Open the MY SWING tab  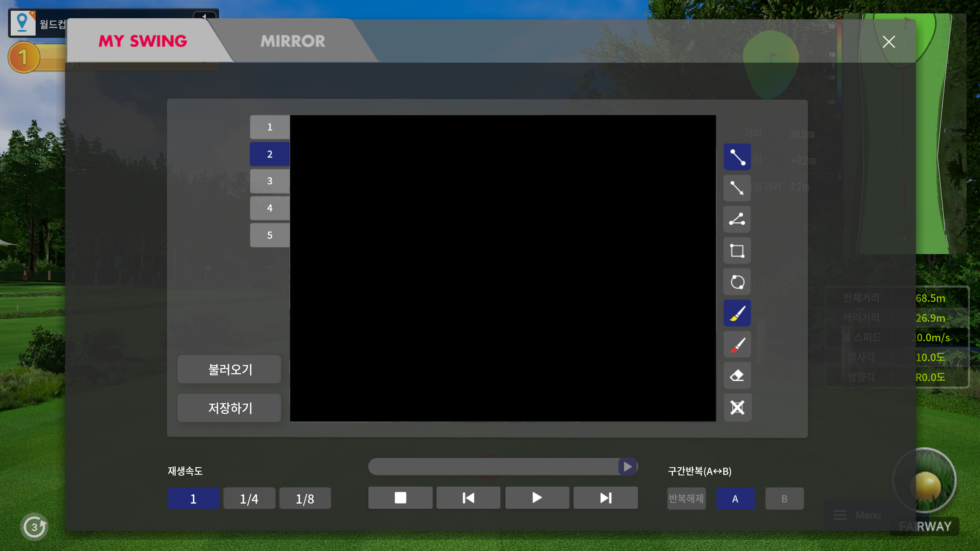(x=143, y=41)
